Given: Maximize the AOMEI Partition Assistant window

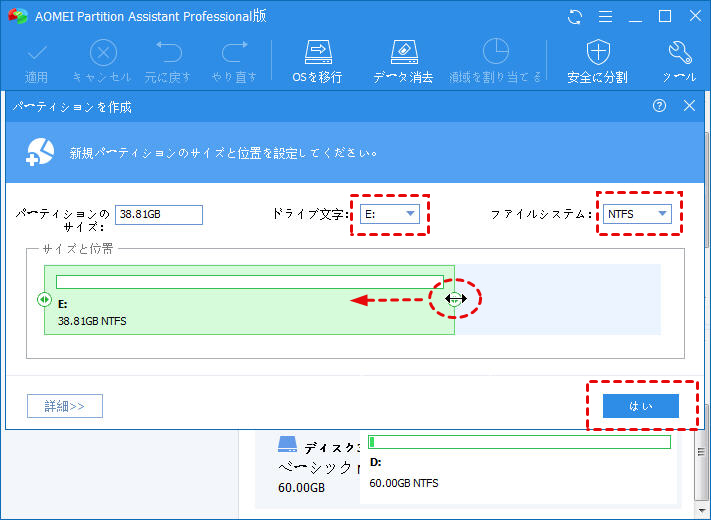Looking at the screenshot, I should (x=665, y=17).
